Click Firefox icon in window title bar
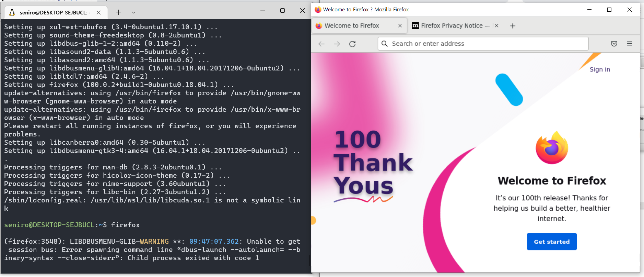The height and width of the screenshot is (277, 644). point(318,10)
